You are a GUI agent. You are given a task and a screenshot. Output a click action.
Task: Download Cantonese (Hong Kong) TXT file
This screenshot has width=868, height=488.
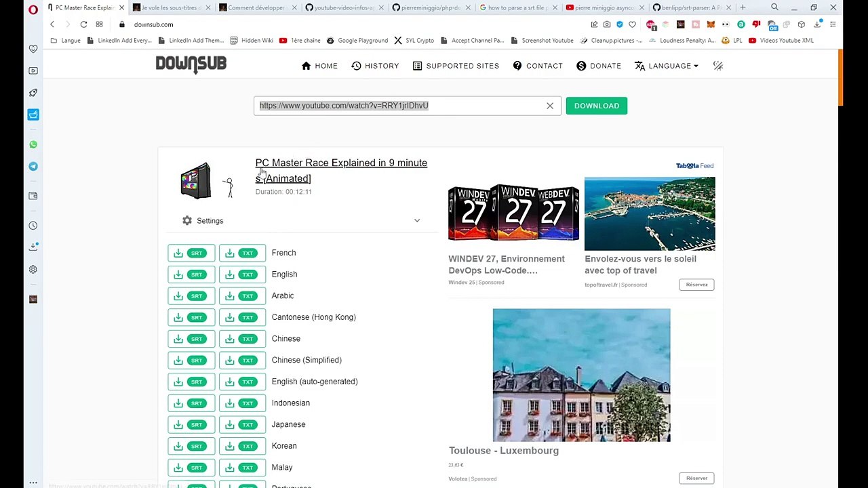pyautogui.click(x=242, y=317)
